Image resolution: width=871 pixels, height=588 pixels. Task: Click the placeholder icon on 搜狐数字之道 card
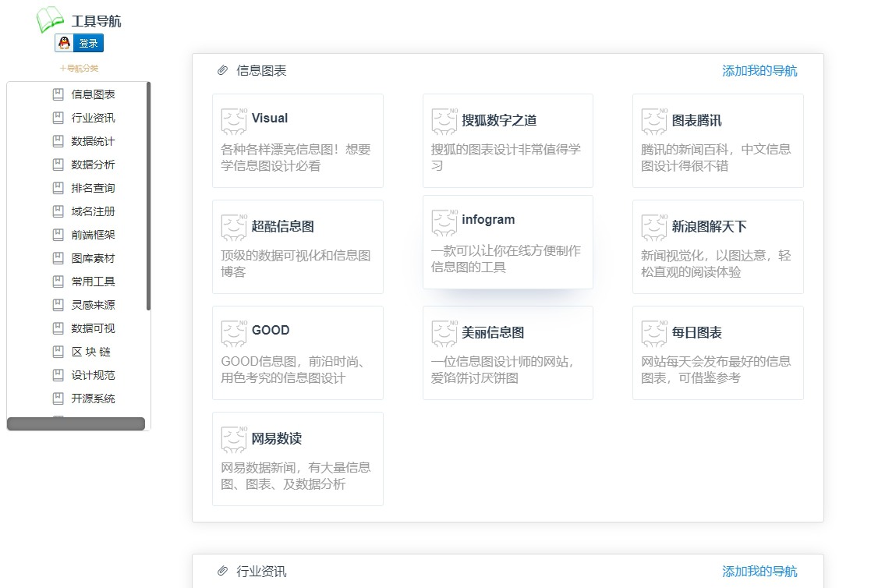pyautogui.click(x=444, y=121)
